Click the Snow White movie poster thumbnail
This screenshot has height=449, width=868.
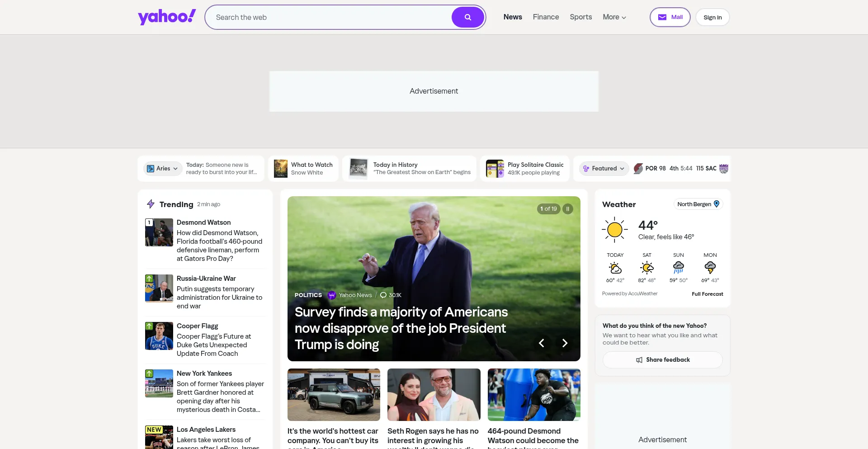281,169
